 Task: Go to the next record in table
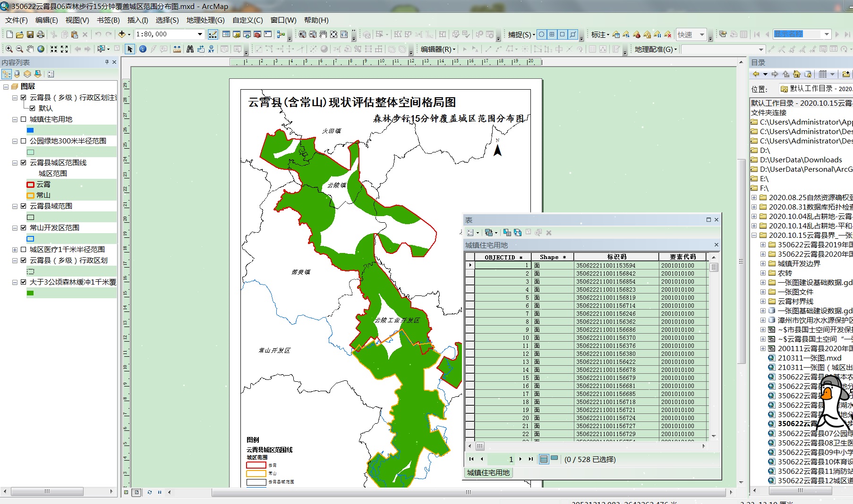[520, 459]
